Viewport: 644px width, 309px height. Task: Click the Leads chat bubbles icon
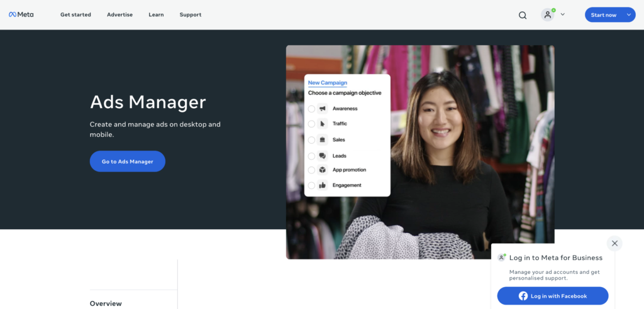323,156
